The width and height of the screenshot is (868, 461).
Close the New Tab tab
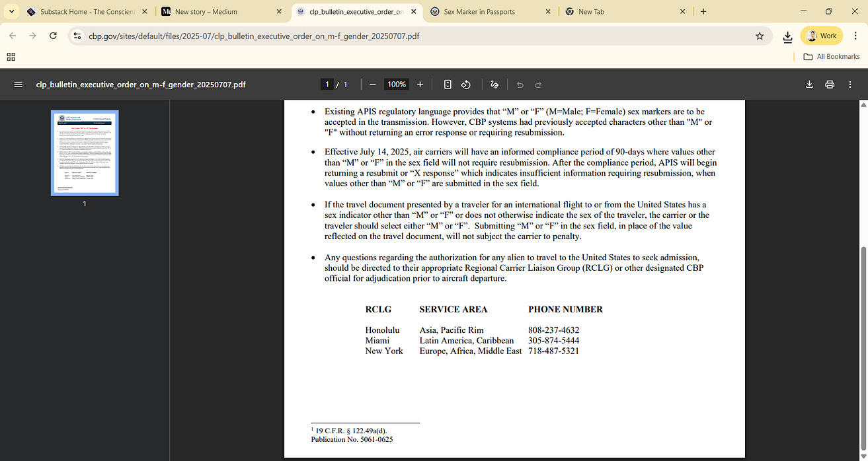tap(682, 12)
